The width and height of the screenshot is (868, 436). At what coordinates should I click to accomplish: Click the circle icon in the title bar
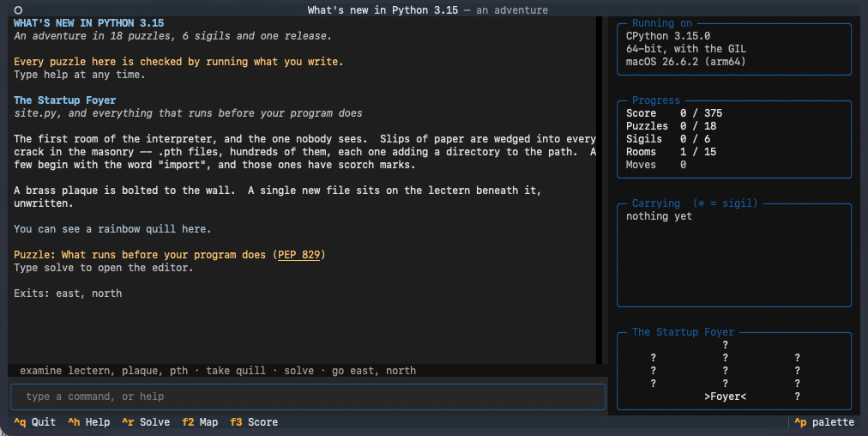click(18, 10)
